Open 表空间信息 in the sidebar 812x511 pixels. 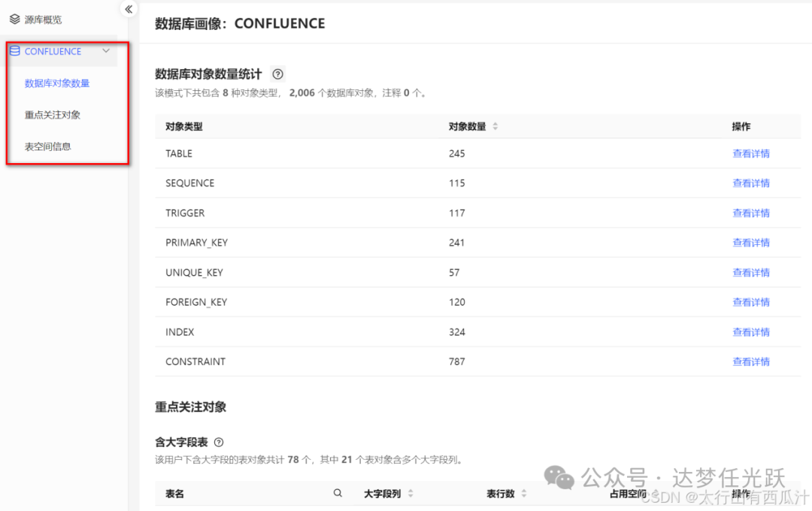coord(47,146)
